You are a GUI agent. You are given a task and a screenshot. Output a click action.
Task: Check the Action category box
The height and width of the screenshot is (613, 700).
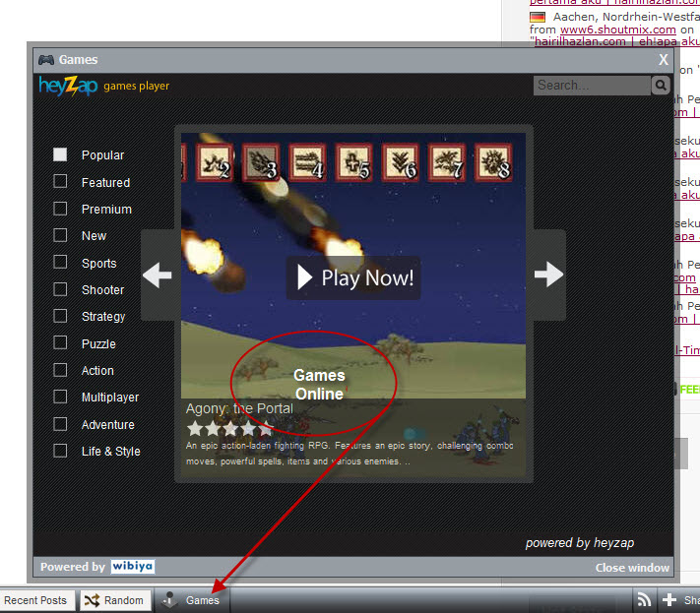coord(60,370)
